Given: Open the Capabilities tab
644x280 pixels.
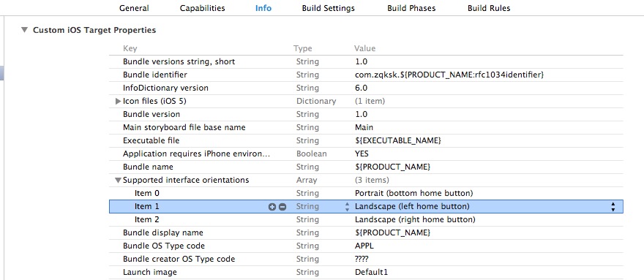Looking at the screenshot, I should coord(203,8).
